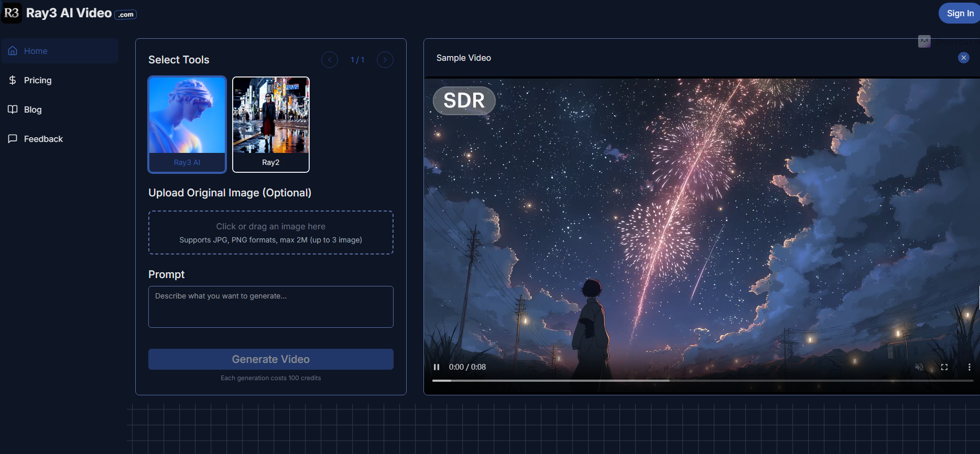Click the R3 logo icon
The width and height of the screenshot is (980, 454).
pos(12,13)
